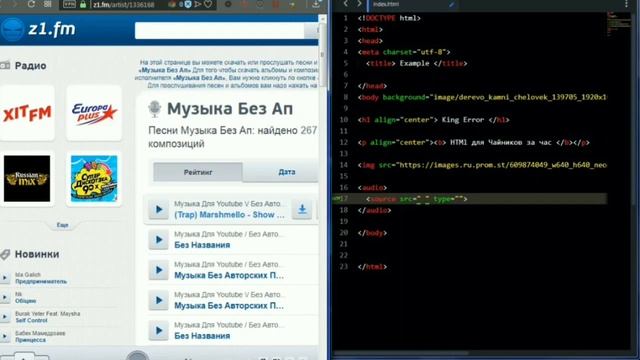The height and width of the screenshot is (360, 640).
Task: Click the Новинки section heading
Action: tap(37, 254)
